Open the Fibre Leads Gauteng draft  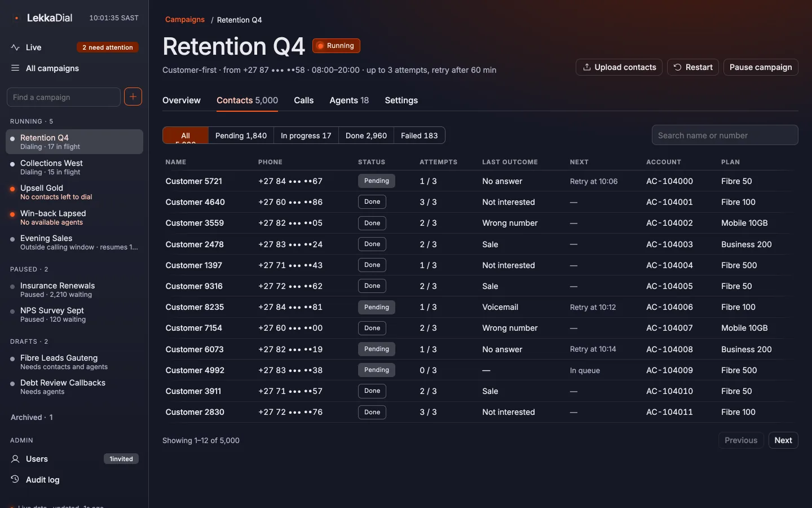click(74, 362)
